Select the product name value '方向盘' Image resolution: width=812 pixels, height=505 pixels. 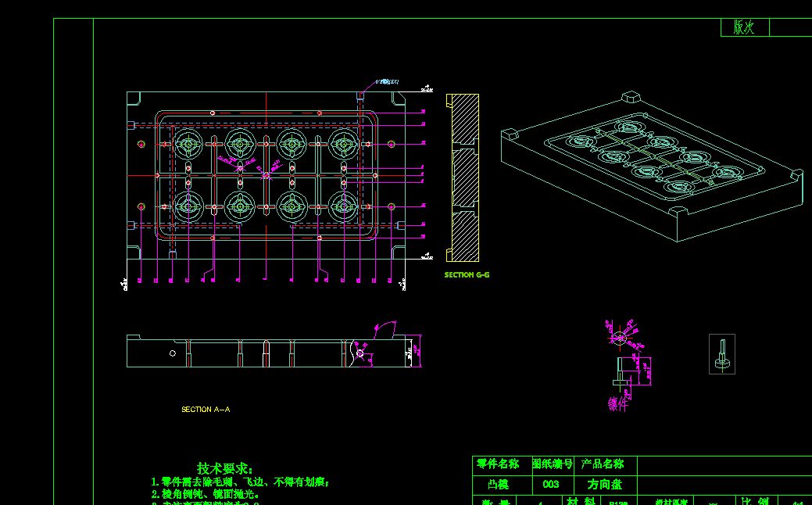coord(605,485)
